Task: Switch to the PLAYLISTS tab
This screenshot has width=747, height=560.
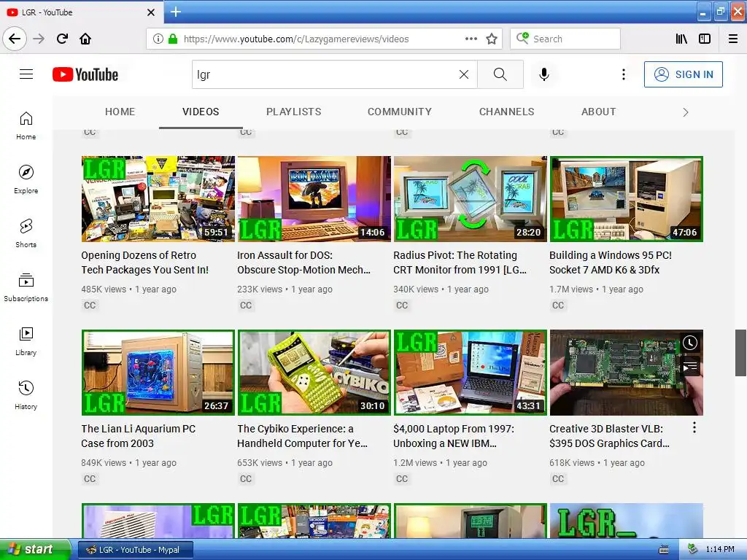Action: click(293, 112)
